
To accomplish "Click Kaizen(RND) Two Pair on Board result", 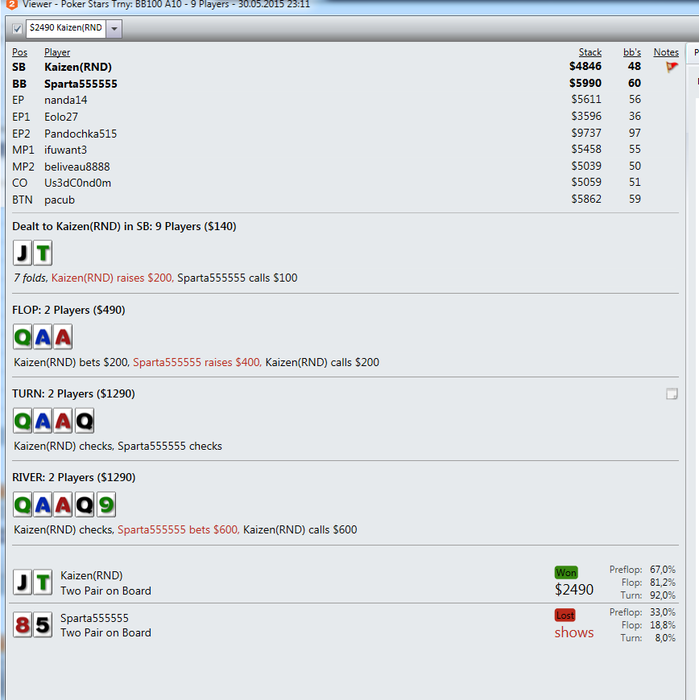I will point(106,591).
